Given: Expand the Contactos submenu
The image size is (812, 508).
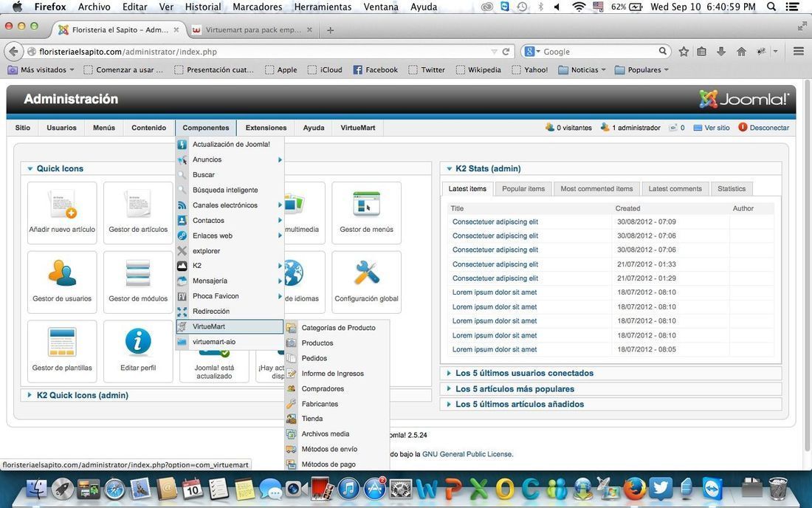Looking at the screenshot, I should 230,220.
